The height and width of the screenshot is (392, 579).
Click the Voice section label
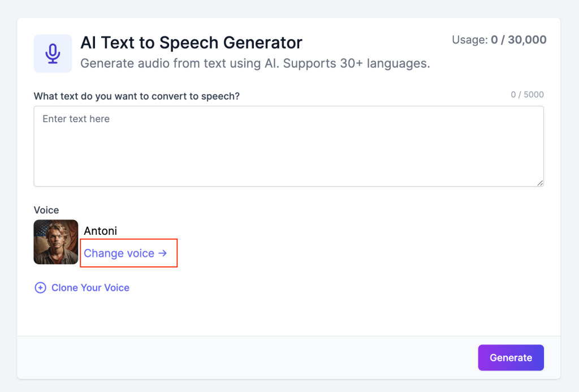46,210
